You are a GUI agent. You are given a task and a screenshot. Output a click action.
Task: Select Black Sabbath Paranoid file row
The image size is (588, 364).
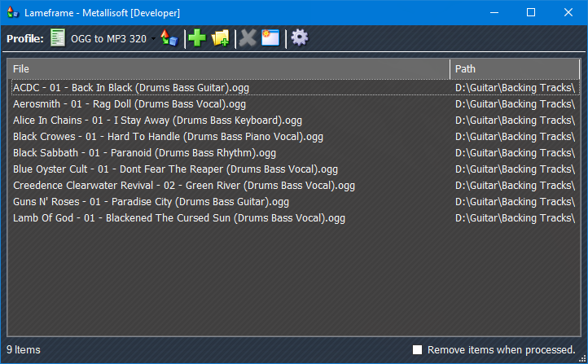144,152
